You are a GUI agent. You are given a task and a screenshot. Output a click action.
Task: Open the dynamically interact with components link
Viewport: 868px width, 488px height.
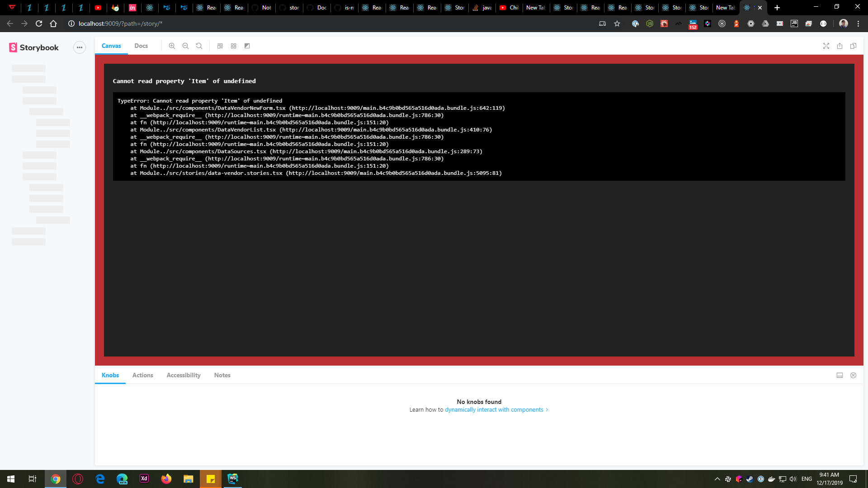493,409
